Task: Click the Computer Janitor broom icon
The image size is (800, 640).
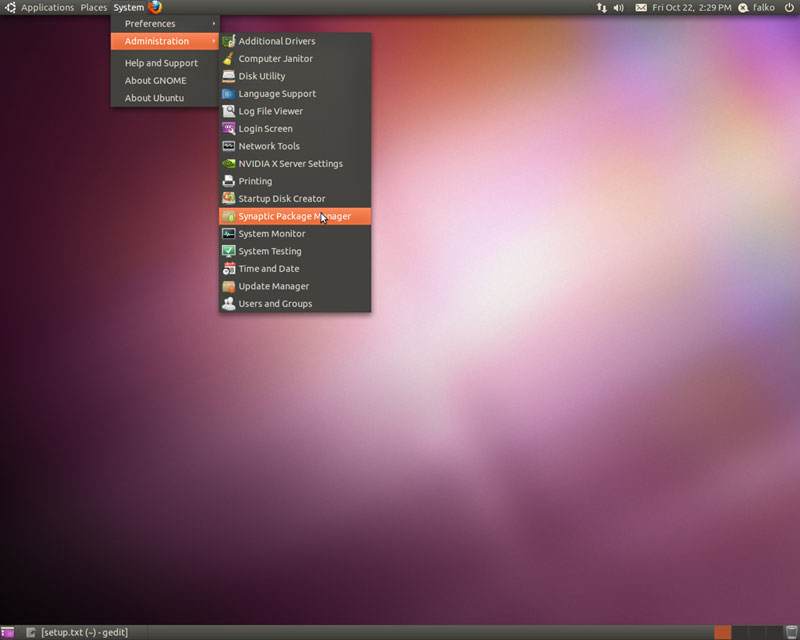Action: click(x=229, y=59)
